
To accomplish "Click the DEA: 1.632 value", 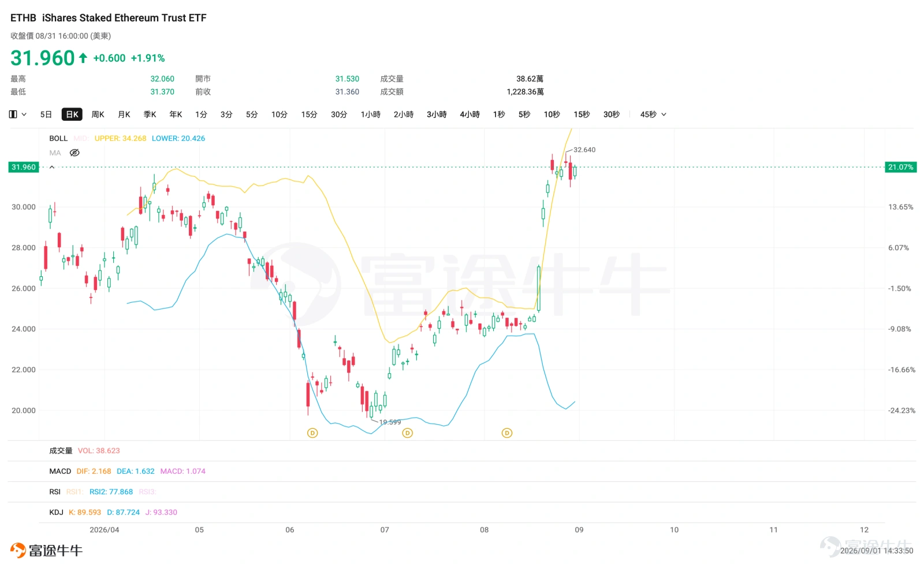I will [136, 472].
